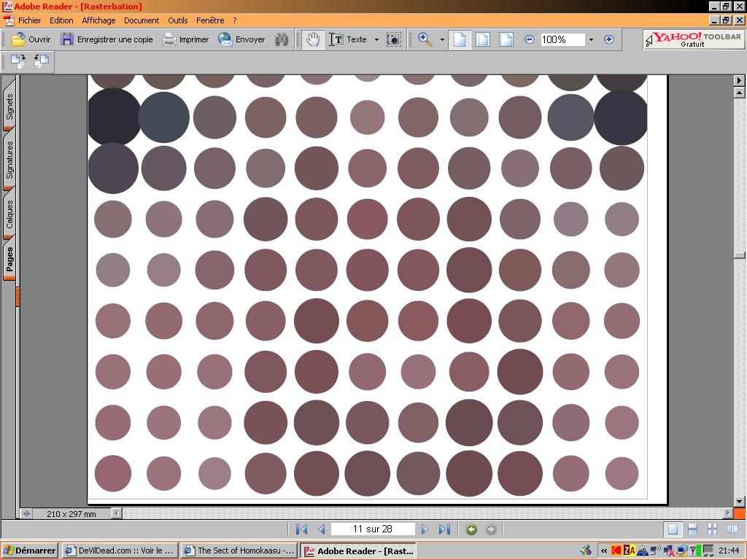Viewport: 747px width, 560px height.
Task: Fit the whole page in window
Action: pyautogui.click(x=483, y=39)
